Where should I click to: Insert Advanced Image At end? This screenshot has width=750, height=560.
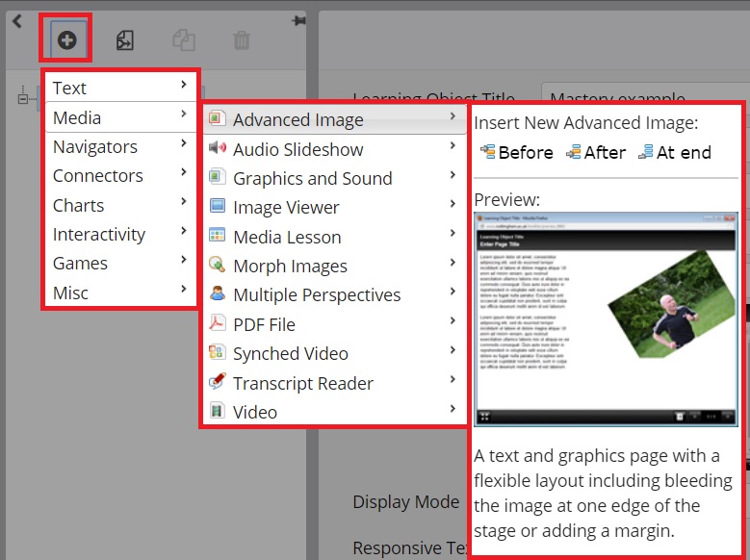[675, 152]
